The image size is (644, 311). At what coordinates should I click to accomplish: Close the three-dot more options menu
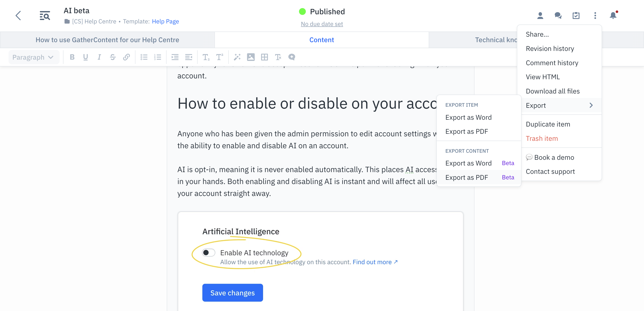pyautogui.click(x=595, y=16)
